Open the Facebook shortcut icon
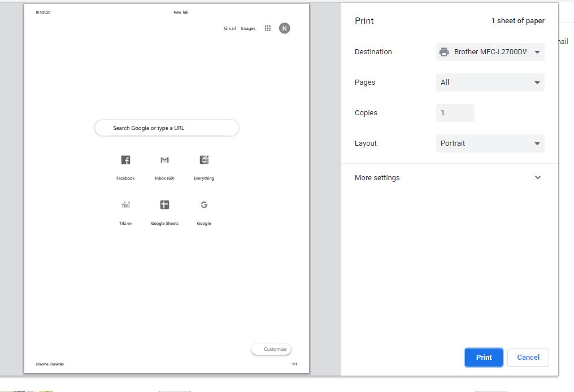 click(x=125, y=160)
